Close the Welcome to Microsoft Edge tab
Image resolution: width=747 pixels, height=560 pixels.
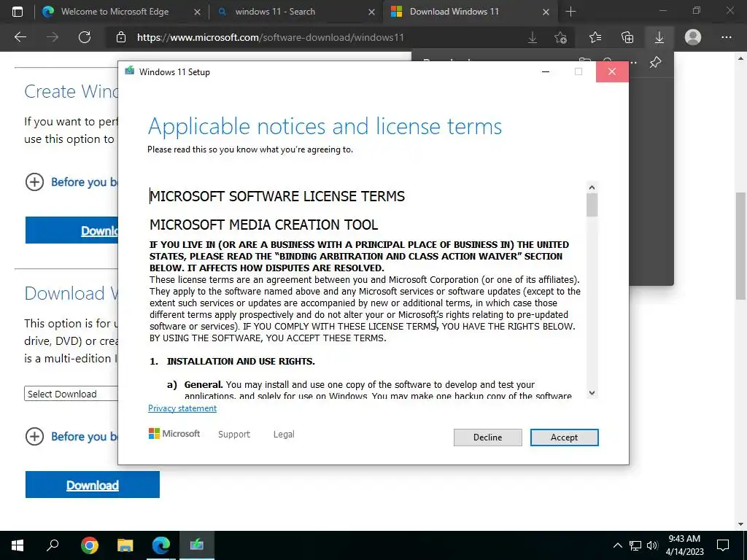coord(197,12)
